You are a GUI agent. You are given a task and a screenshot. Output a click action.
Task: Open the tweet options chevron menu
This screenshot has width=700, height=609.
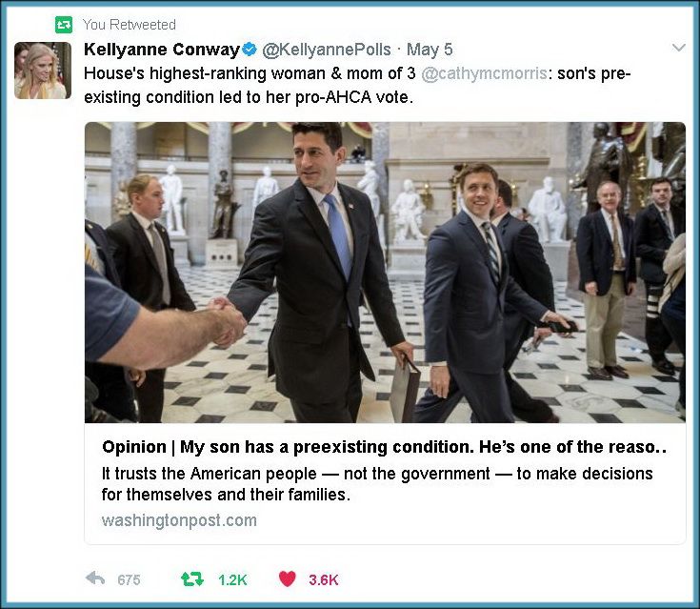678,48
